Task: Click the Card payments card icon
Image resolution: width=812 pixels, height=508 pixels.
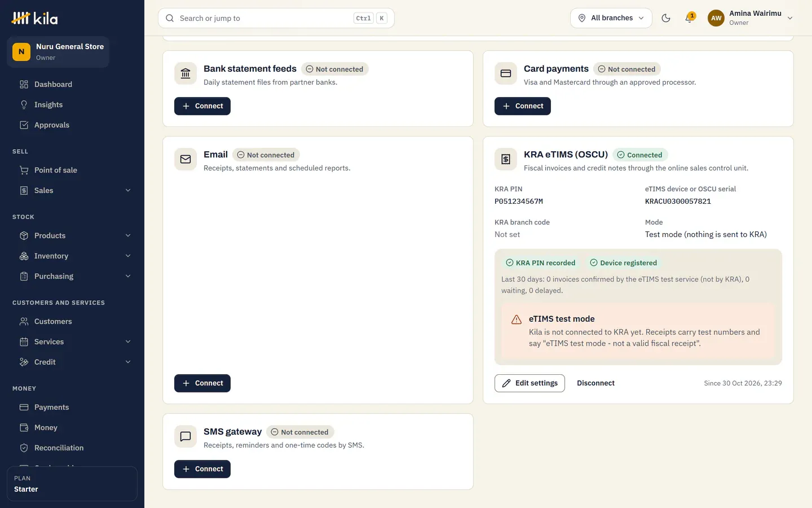Action: point(506,73)
